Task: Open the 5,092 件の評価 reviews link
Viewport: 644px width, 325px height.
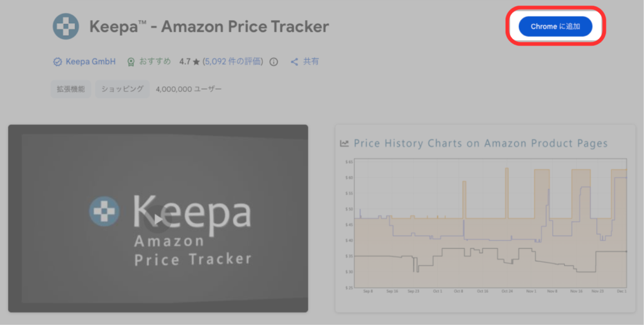Action: tap(233, 62)
